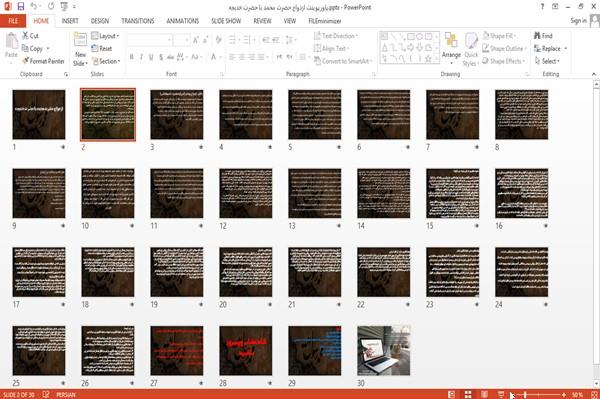
Task: Click the Replace button
Action: point(551,49)
